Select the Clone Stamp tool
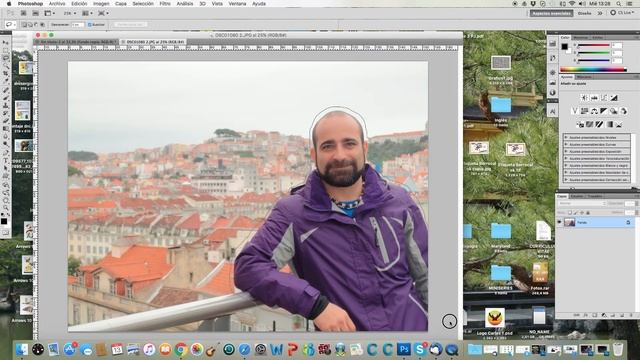 6,105
